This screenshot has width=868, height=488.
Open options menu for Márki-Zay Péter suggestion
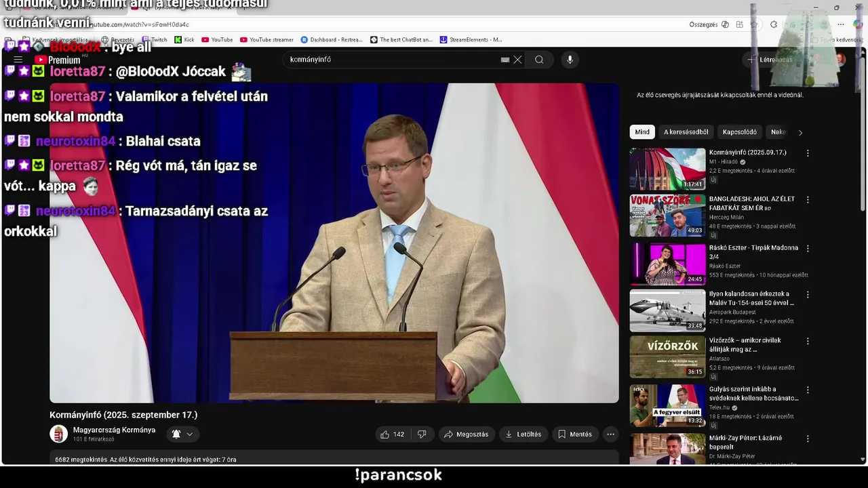[808, 439]
